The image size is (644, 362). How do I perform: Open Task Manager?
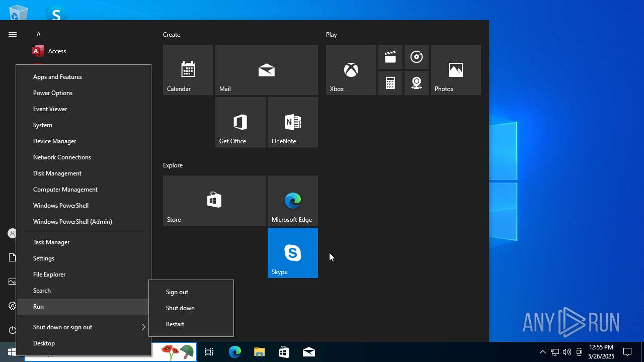84,242
